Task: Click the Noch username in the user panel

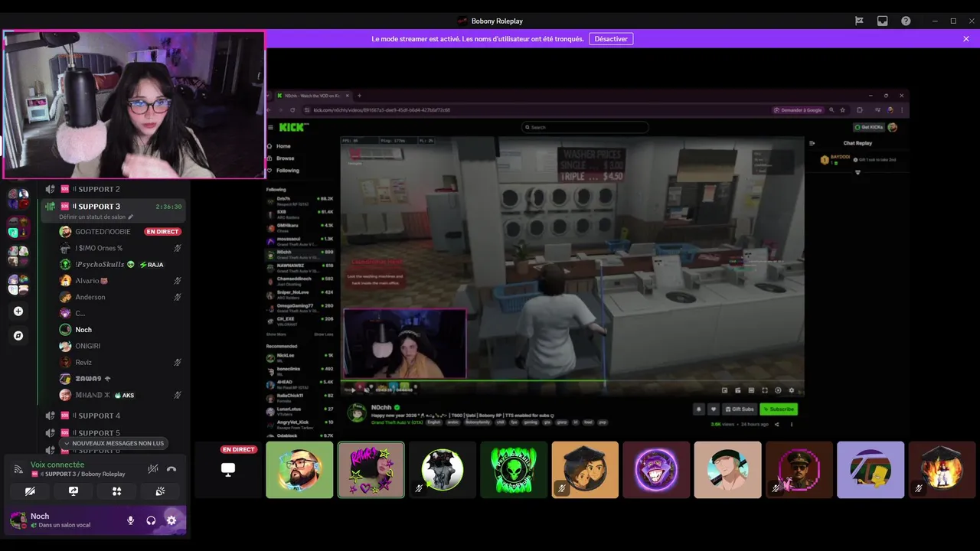Action: coord(40,516)
